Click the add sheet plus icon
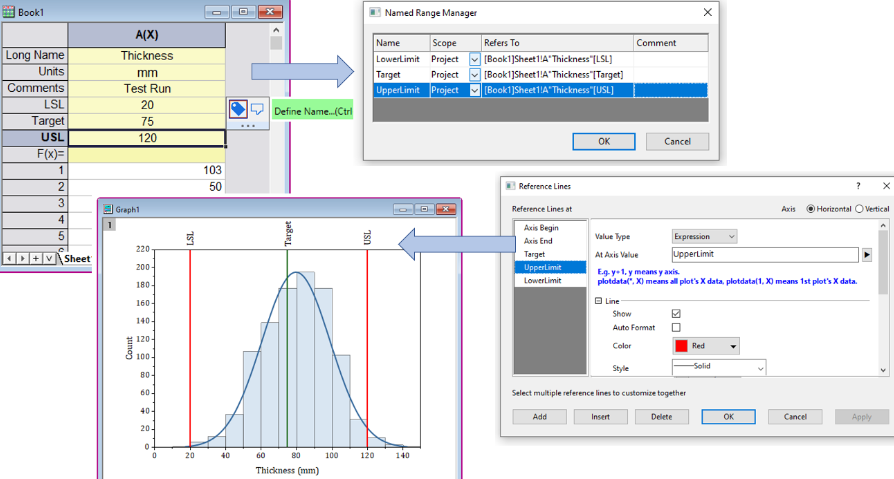Screen dimensions: 894x479 (36, 258)
